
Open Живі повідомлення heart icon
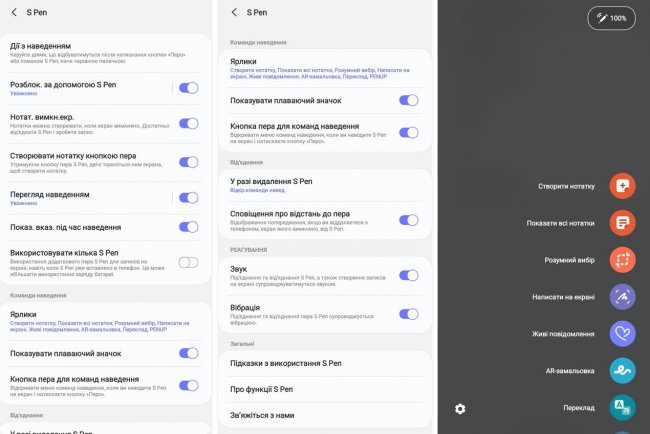[x=622, y=334]
